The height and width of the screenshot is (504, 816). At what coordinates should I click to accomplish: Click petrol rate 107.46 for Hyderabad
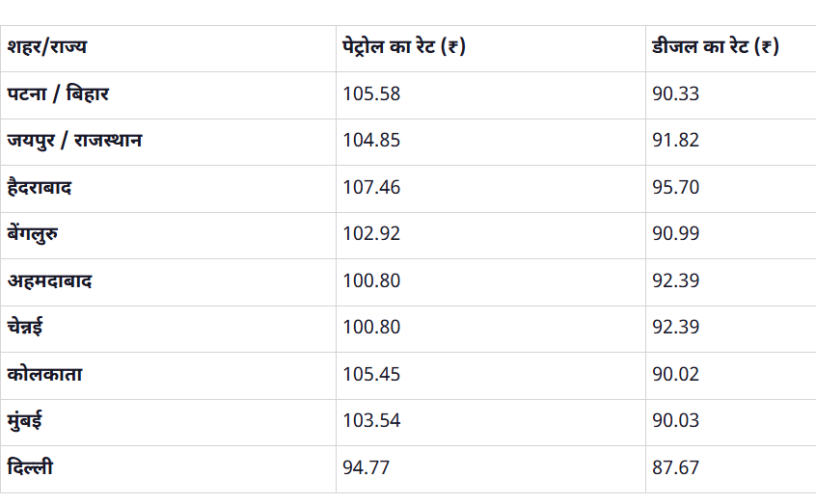tap(371, 188)
